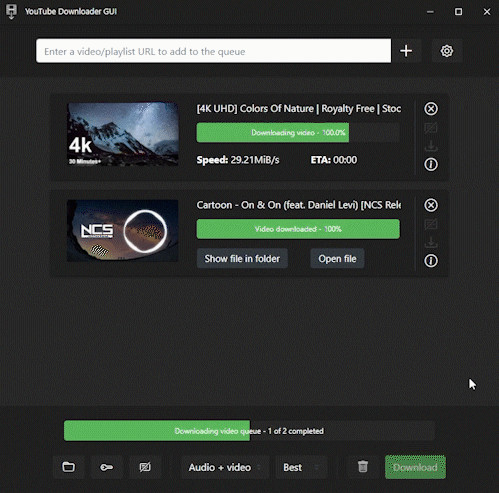The height and width of the screenshot is (493, 499).
Task: Click download icon on the Cartoon - On & On item
Action: click(x=431, y=242)
